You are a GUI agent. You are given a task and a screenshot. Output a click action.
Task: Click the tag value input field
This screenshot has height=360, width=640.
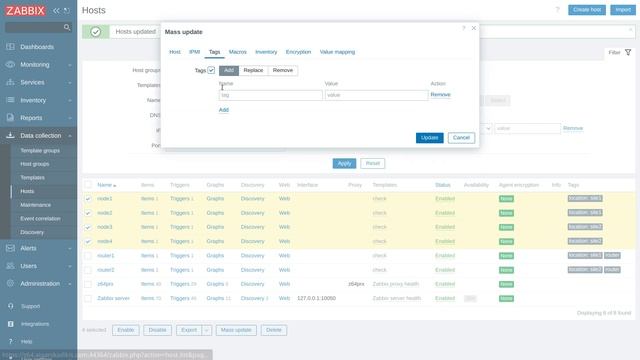coord(376,95)
